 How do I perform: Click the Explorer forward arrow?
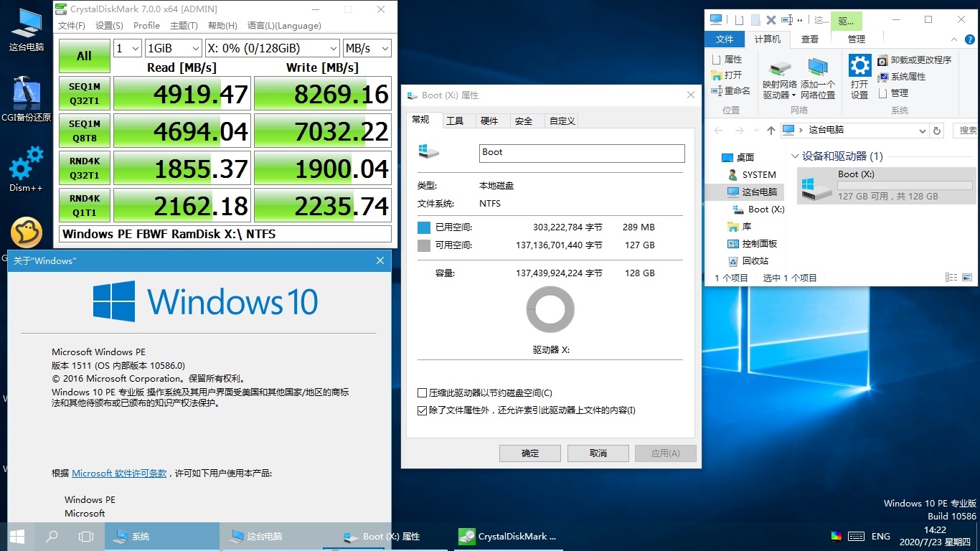click(739, 131)
